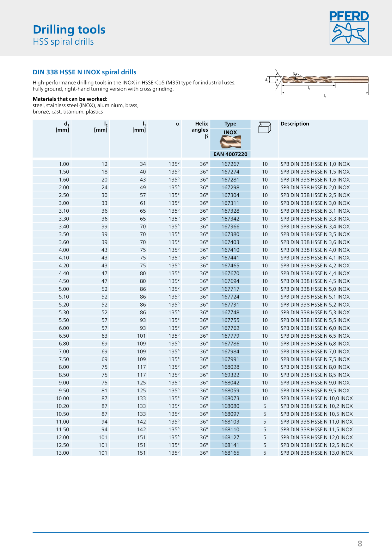Click 'SPB DIN 338 HSSE N 3,3 INOX'
Screen dimensions: 392x555
pyautogui.click(x=315, y=219)
